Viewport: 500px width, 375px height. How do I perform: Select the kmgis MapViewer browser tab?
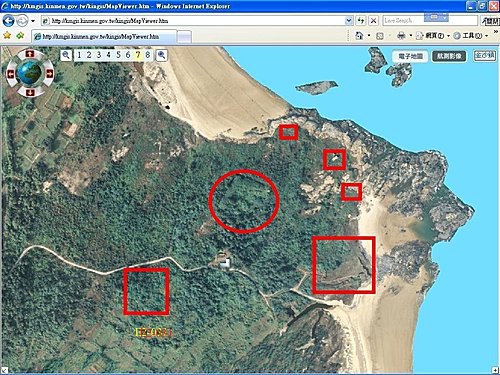click(104, 36)
